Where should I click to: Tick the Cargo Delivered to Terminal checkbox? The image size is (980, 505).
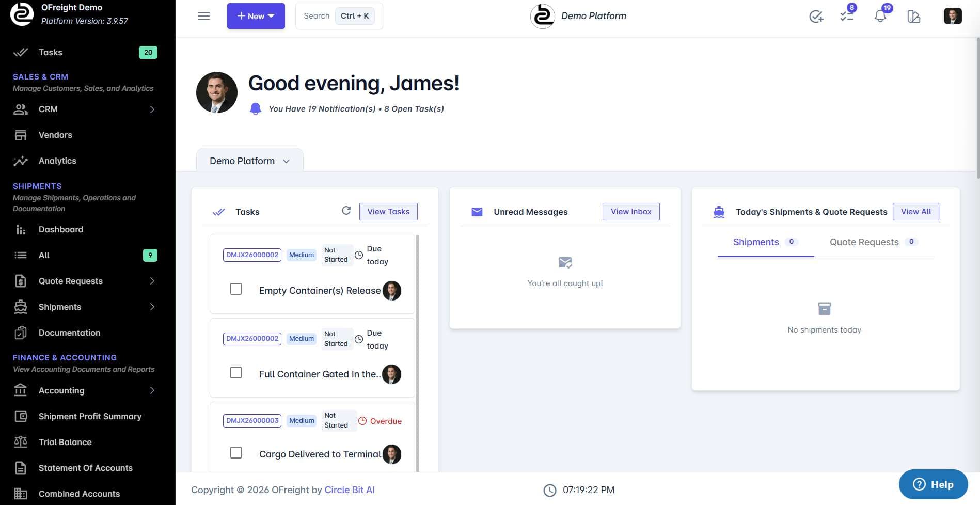tap(236, 452)
